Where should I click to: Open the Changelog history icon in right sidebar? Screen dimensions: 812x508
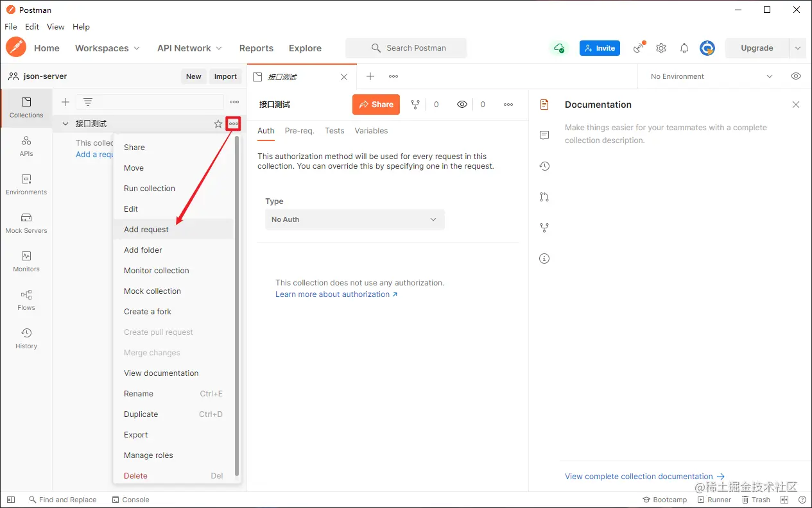[x=544, y=166]
